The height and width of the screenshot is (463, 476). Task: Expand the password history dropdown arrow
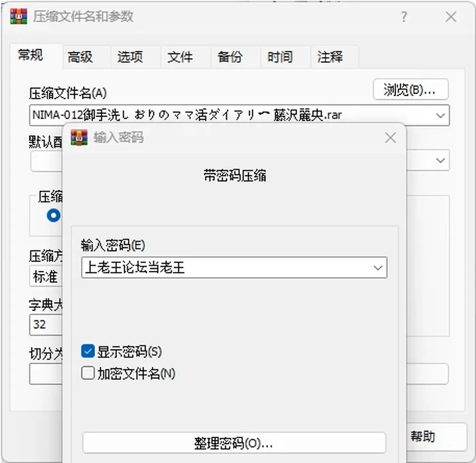point(378,267)
